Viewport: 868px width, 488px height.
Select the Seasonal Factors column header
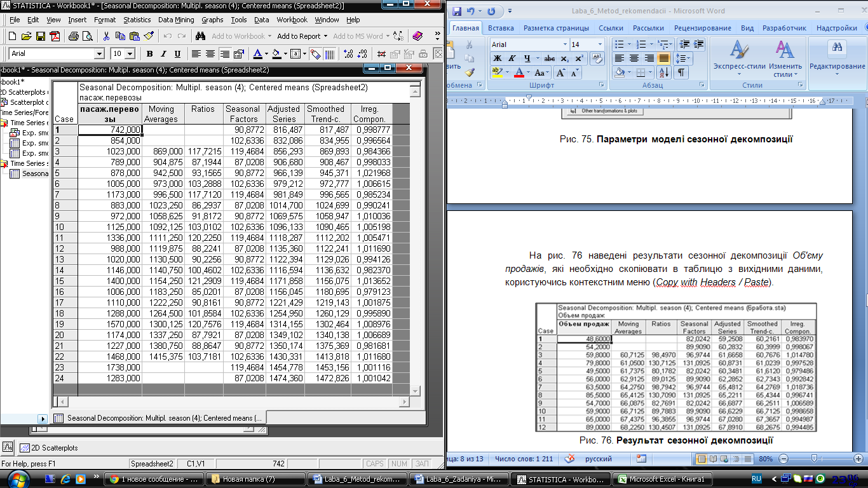coord(244,114)
